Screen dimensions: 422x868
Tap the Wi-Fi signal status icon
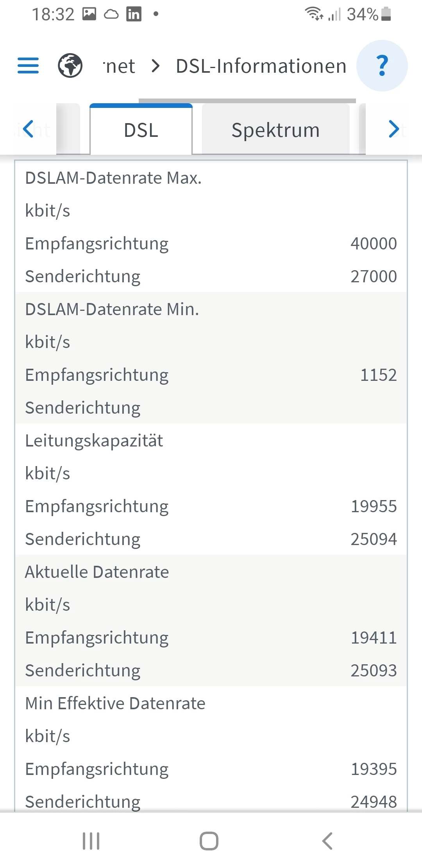(x=314, y=14)
